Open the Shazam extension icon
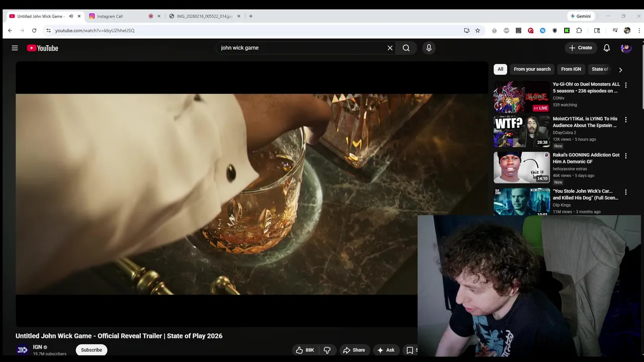644x362 pixels. [542, 30]
